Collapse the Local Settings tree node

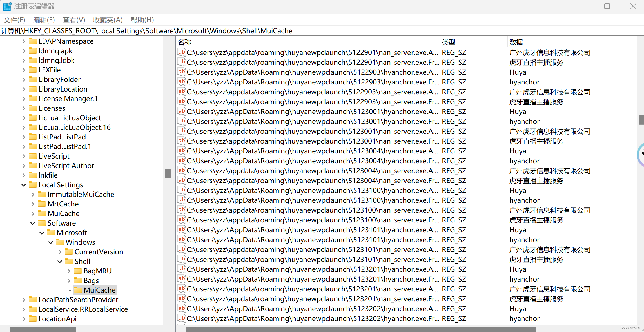(24, 185)
